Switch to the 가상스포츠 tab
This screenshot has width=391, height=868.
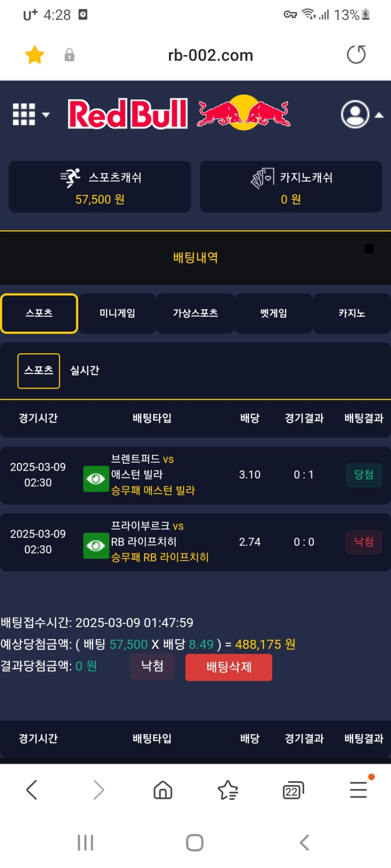pyautogui.click(x=195, y=313)
